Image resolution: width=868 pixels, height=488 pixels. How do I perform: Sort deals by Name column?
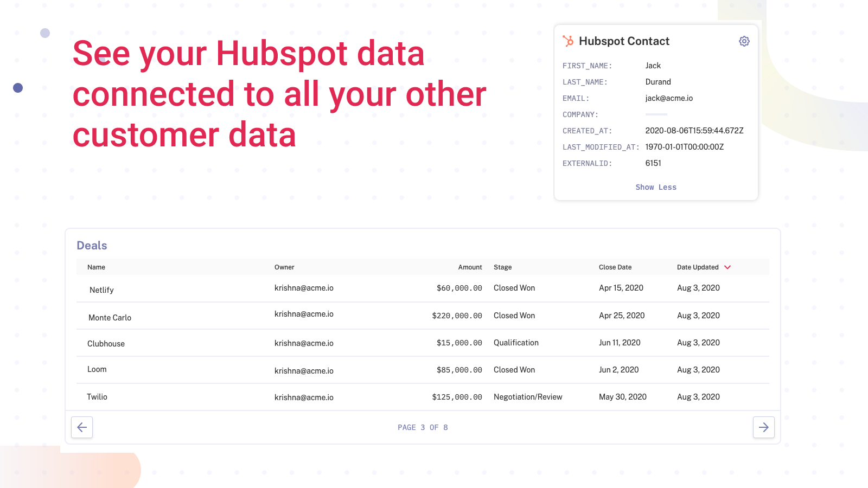(96, 267)
